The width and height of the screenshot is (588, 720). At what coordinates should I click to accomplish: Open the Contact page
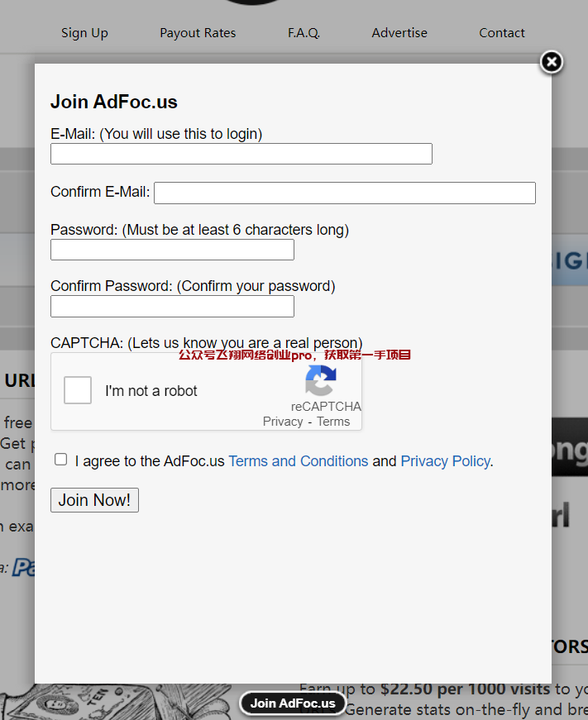point(502,33)
